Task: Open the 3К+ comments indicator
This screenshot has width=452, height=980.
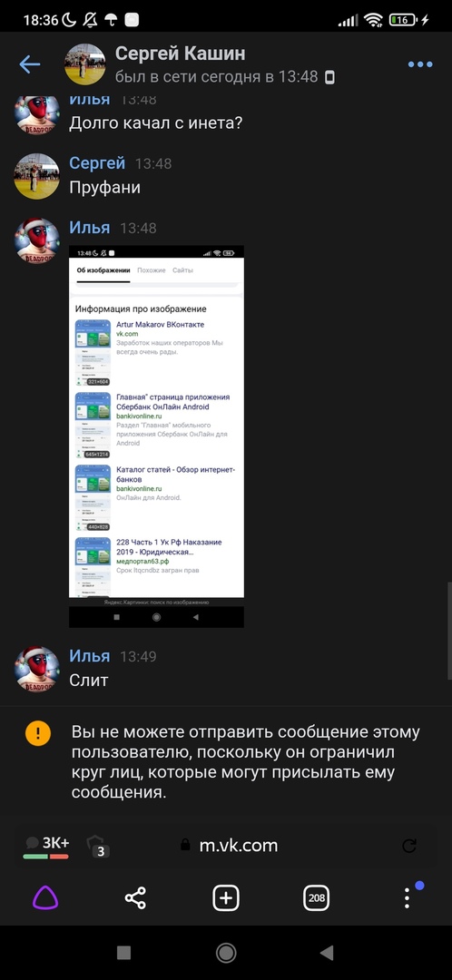Action: pyautogui.click(x=46, y=847)
